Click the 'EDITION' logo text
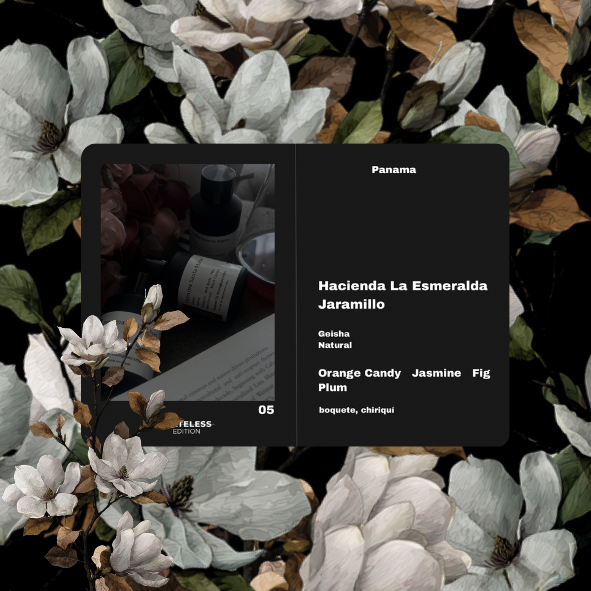Screen dimensions: 591x591 point(187,432)
